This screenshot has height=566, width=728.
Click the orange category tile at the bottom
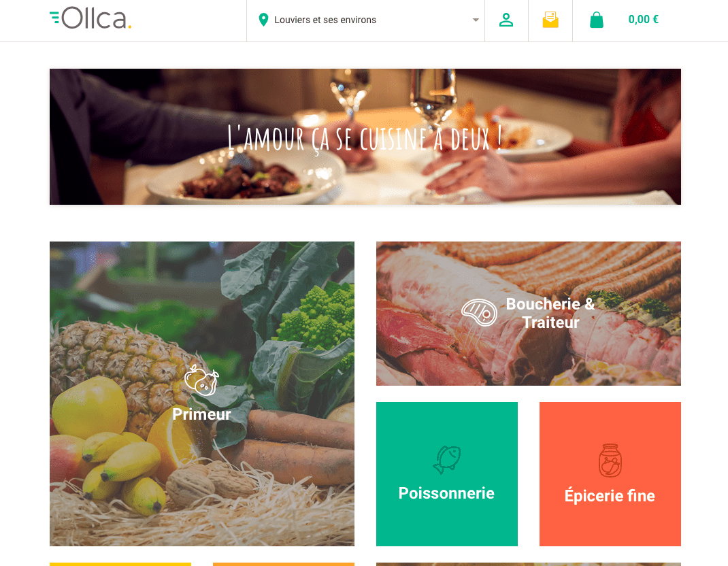point(284,564)
